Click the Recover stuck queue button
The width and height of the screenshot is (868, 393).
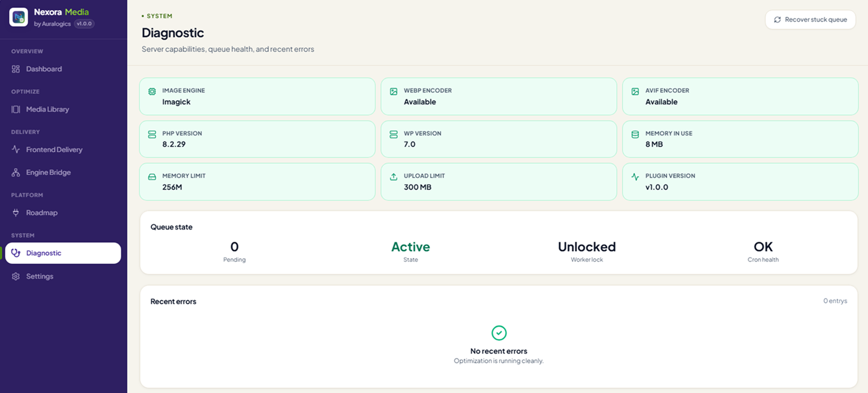click(x=810, y=20)
